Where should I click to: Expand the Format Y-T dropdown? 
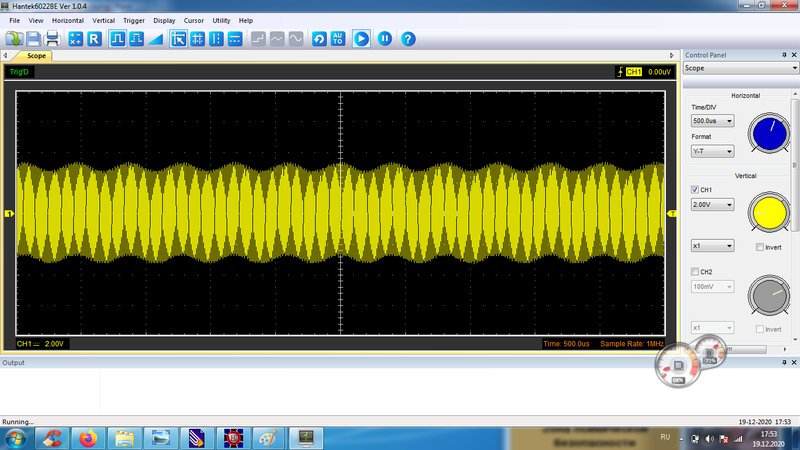(x=713, y=151)
